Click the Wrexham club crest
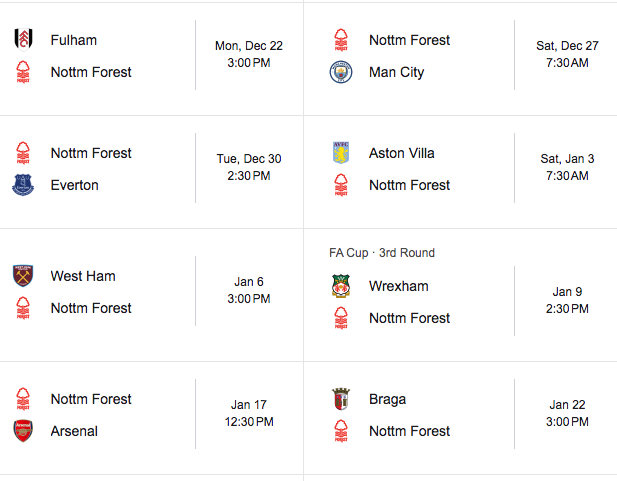The height and width of the screenshot is (481, 617). (341, 286)
